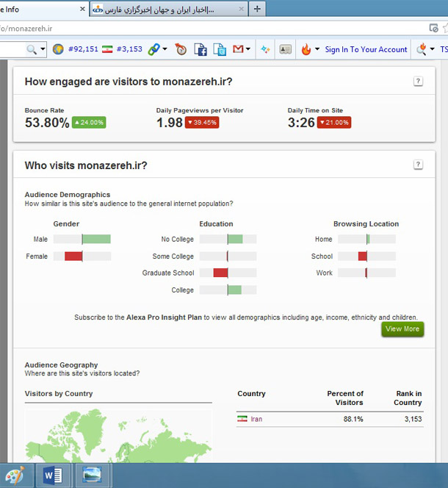
Task: Open the photo viewer taskbar icon
Action: coord(92,476)
